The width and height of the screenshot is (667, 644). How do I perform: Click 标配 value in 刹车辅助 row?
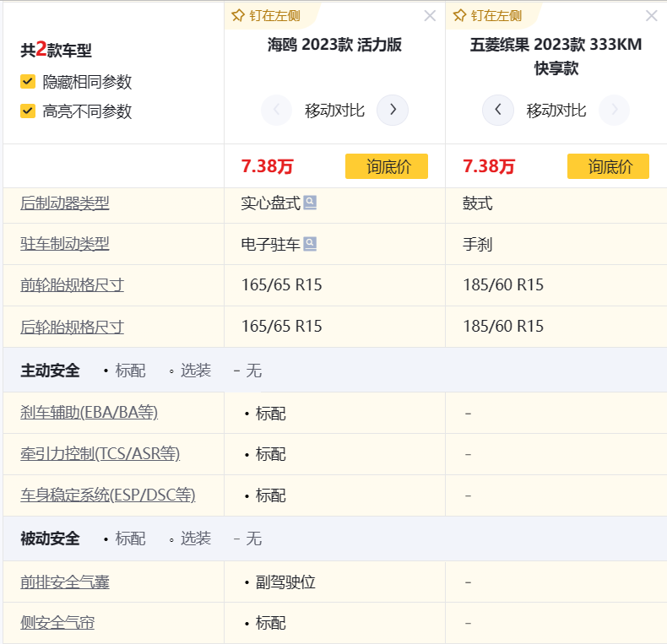[x=270, y=414]
